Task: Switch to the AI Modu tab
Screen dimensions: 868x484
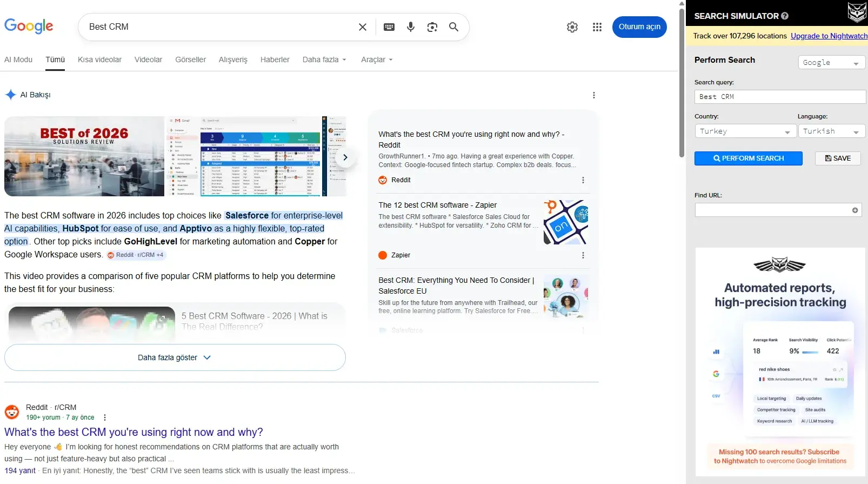Action: (18, 59)
